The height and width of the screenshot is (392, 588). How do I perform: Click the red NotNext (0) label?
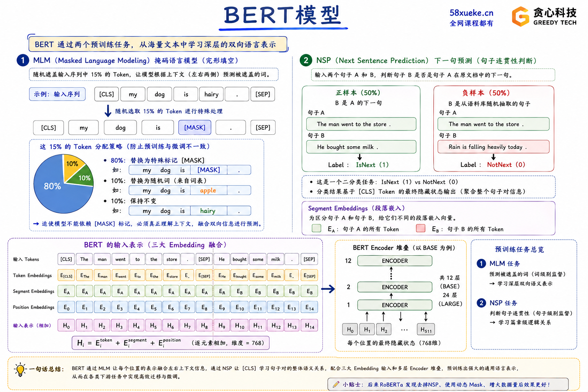click(x=506, y=165)
